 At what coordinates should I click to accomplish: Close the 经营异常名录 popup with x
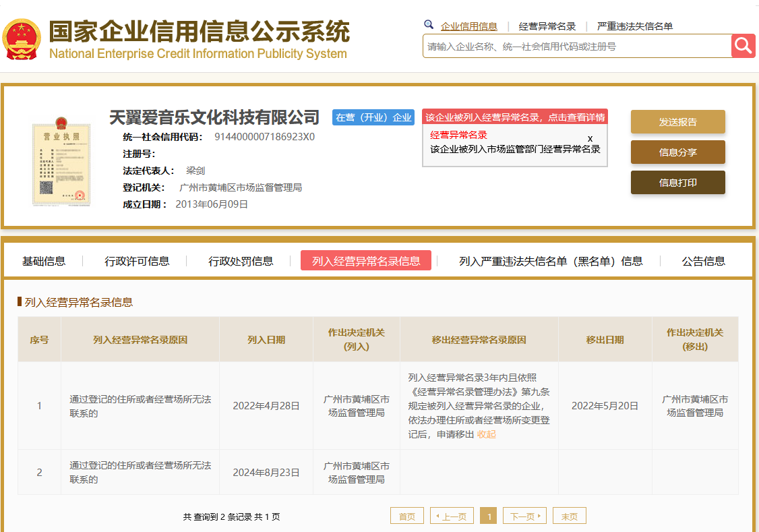(x=590, y=138)
